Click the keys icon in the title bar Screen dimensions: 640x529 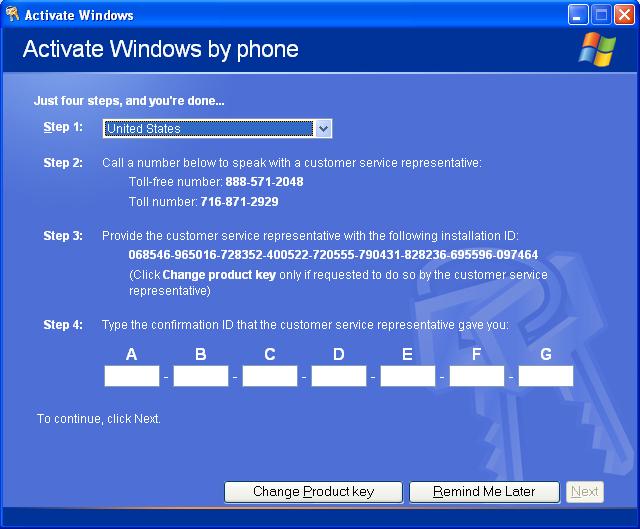coord(12,14)
